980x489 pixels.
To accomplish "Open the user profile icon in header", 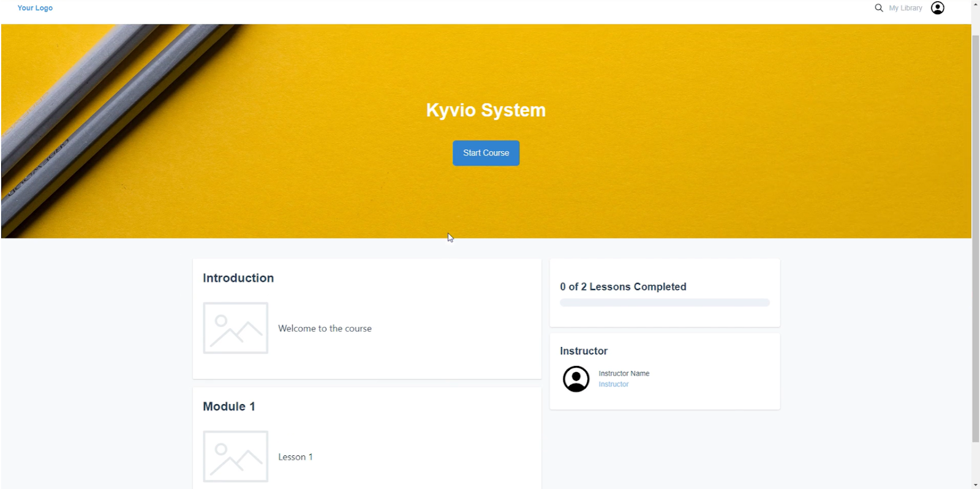I will [x=937, y=8].
